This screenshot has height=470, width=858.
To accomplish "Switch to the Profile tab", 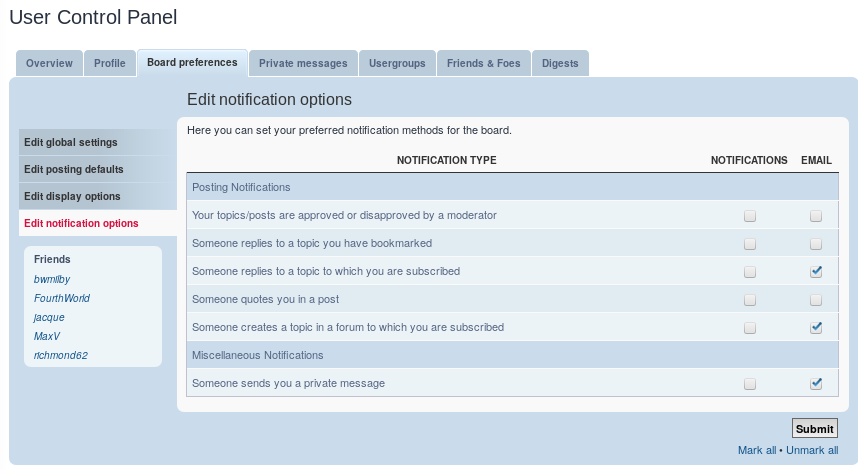I will coord(110,63).
